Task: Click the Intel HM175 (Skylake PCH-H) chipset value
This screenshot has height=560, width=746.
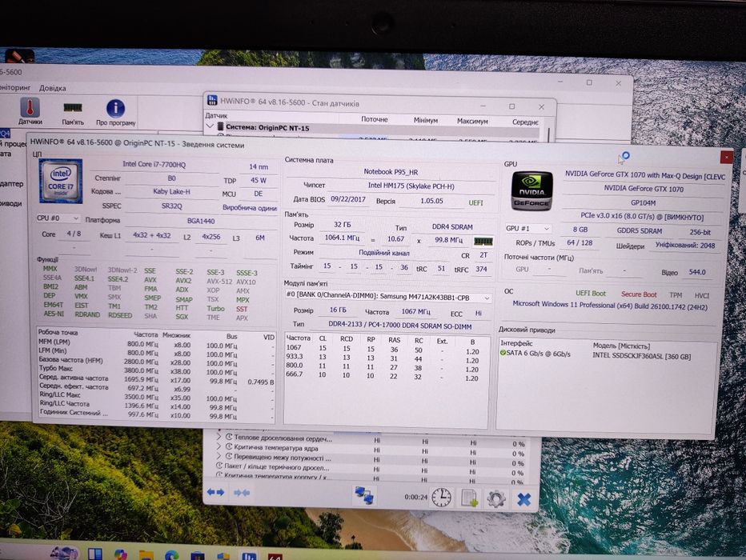Action: [411, 186]
